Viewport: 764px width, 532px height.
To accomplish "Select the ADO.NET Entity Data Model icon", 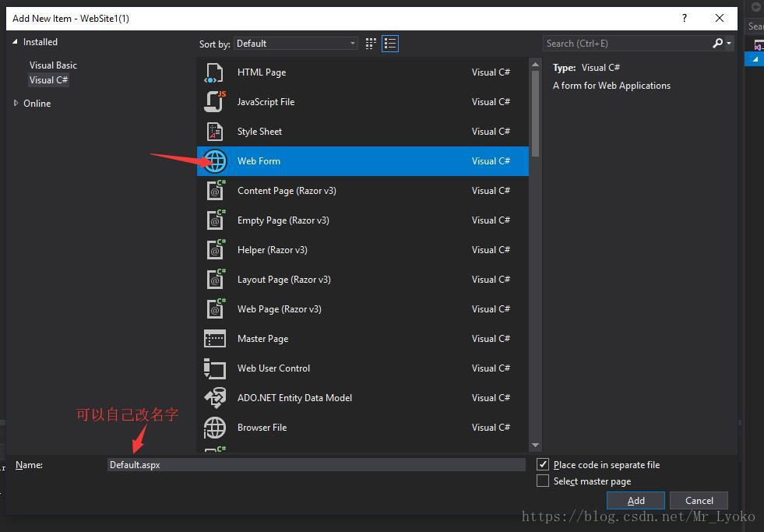I will click(215, 398).
